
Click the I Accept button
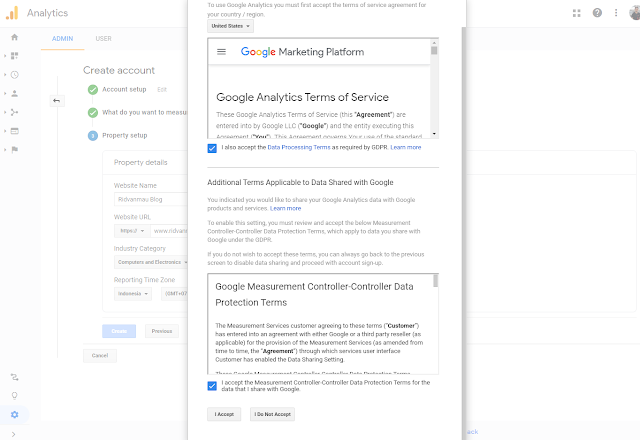(224, 414)
